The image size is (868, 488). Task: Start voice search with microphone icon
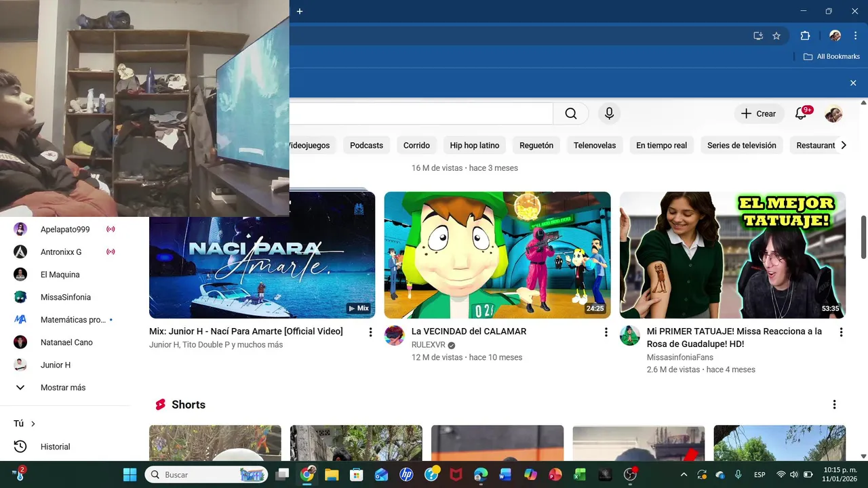point(609,114)
